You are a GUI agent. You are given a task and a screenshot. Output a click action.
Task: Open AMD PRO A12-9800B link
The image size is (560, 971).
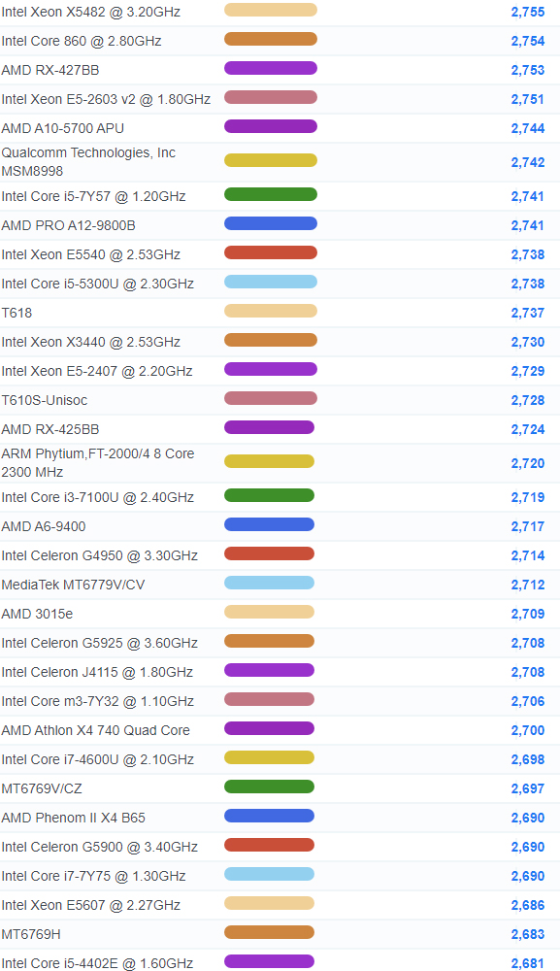68,225
